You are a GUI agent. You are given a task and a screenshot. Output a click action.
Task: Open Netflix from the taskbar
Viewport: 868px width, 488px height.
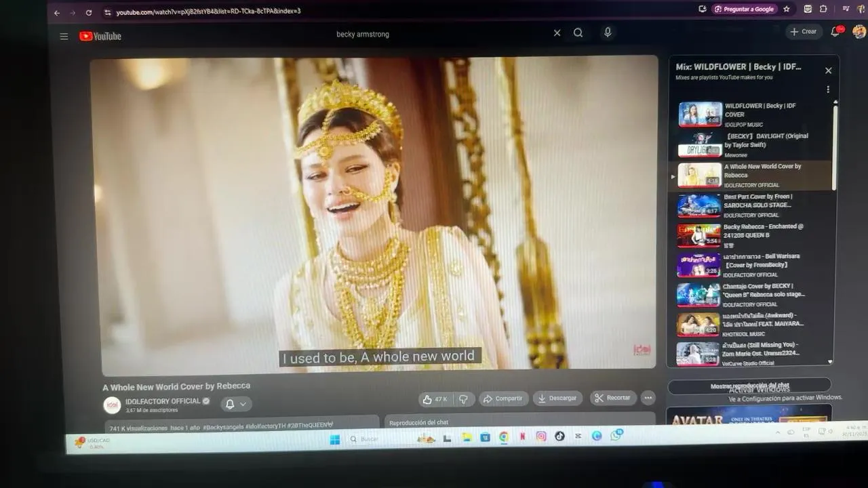522,437
